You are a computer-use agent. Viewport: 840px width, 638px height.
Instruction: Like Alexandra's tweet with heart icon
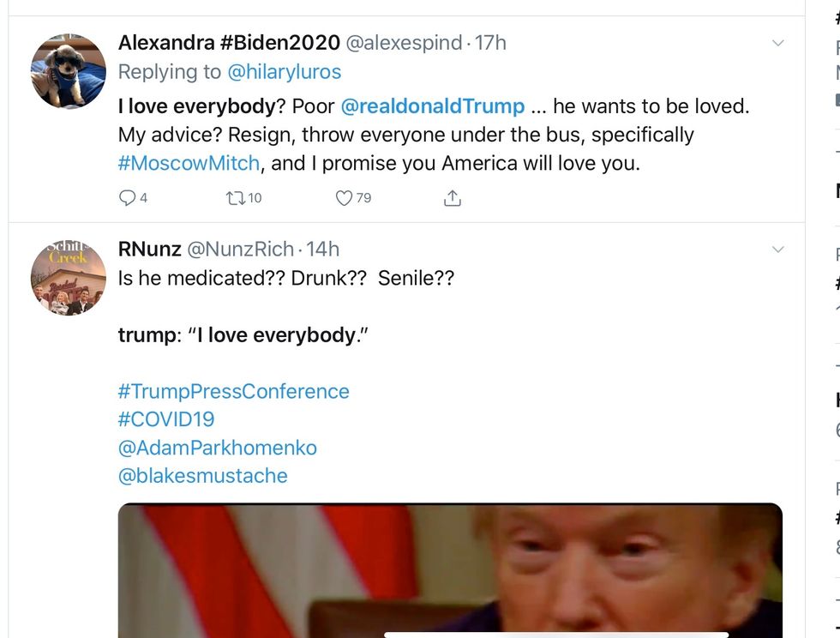[x=344, y=198]
